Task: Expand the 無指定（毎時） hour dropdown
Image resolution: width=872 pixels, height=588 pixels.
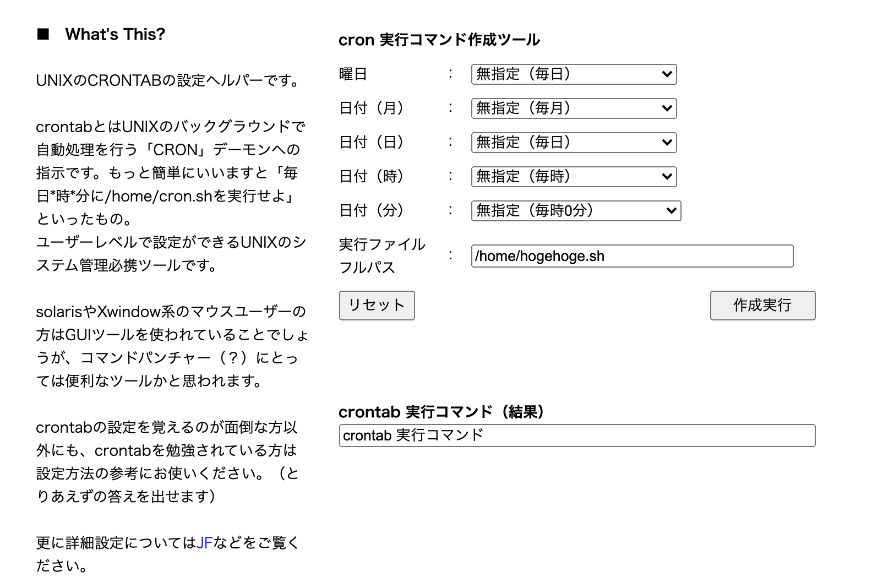Action: [573, 177]
